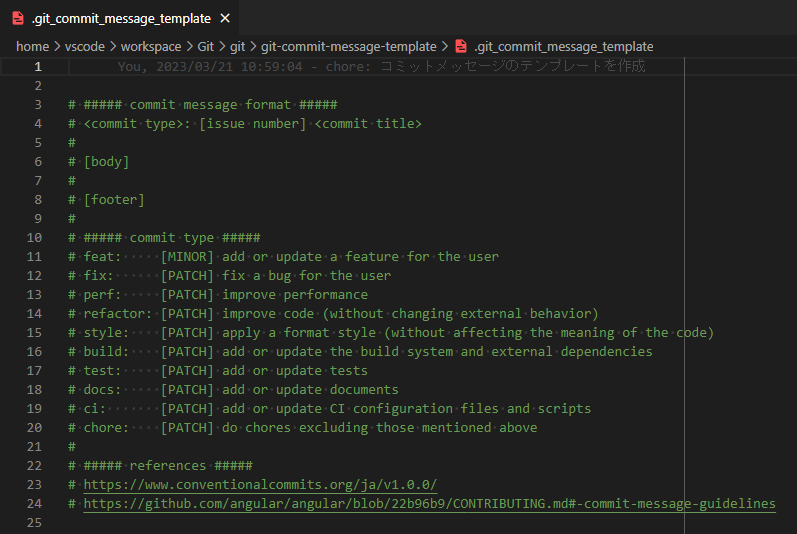Open the home breadcrumb segment
The width and height of the screenshot is (797, 534).
click(33, 46)
